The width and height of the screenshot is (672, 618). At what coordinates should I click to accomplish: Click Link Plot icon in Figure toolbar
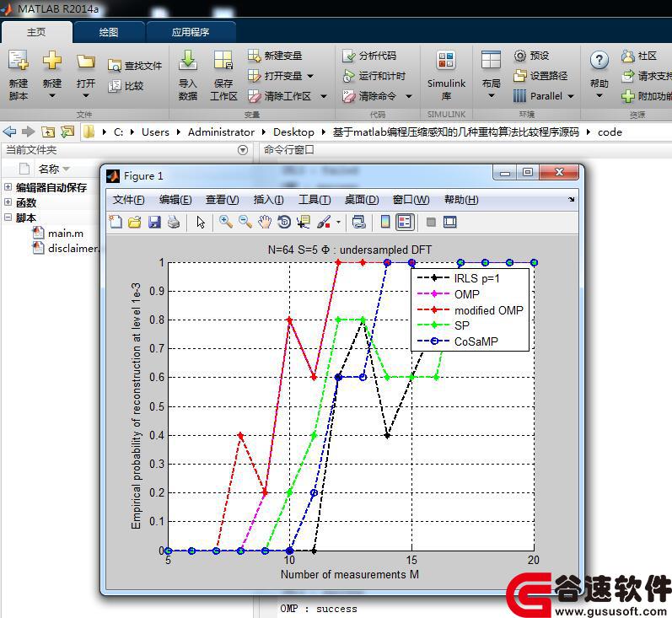[358, 222]
